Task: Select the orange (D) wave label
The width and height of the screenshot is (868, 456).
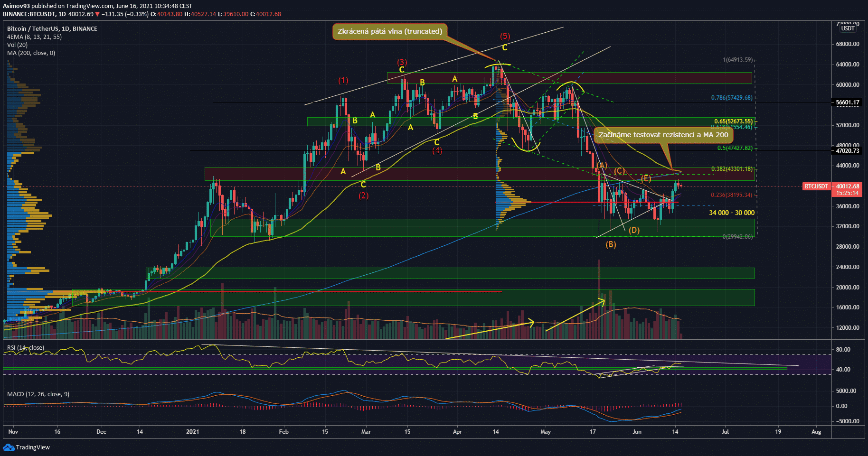Action: pyautogui.click(x=634, y=230)
